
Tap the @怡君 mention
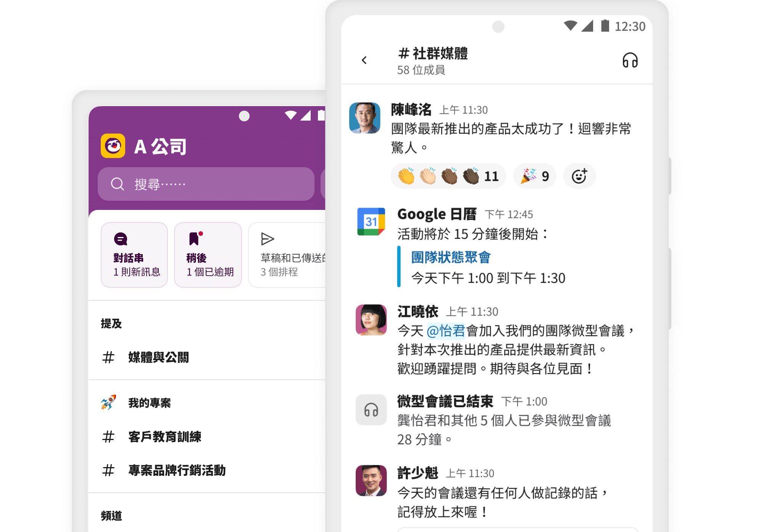447,331
